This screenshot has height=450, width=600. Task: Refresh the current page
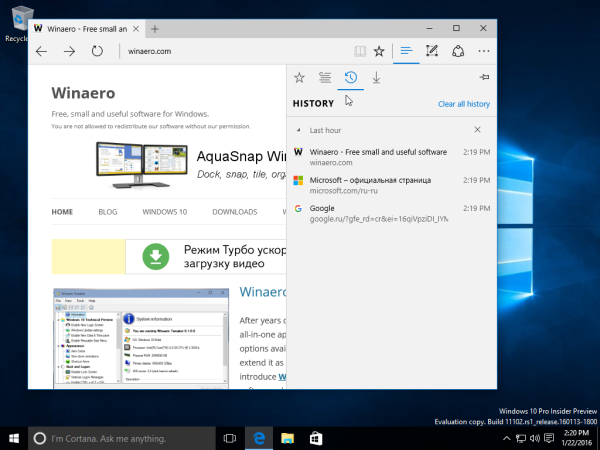(x=97, y=51)
